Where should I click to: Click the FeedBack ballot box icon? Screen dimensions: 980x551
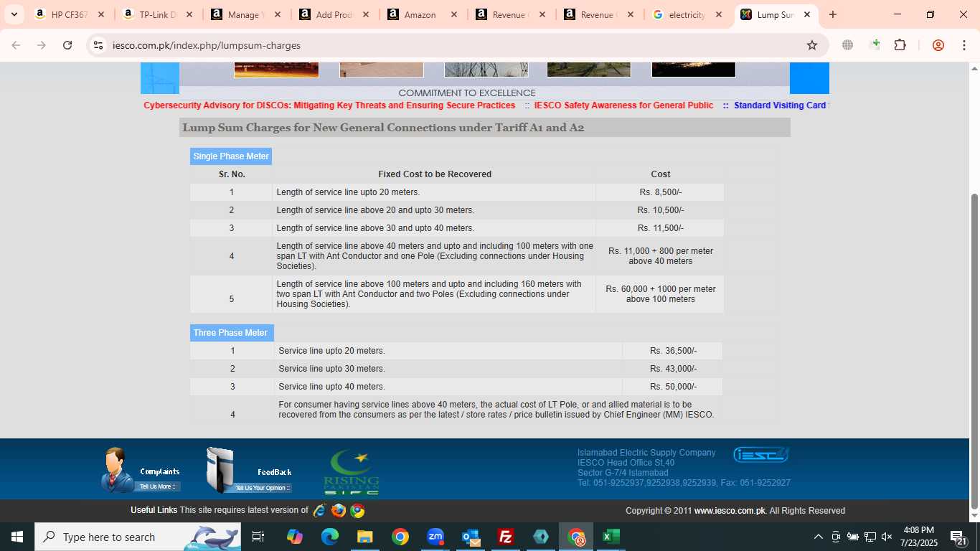[220, 470]
